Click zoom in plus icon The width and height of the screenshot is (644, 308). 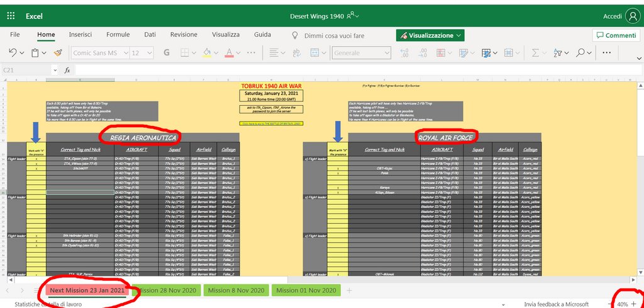(x=634, y=304)
